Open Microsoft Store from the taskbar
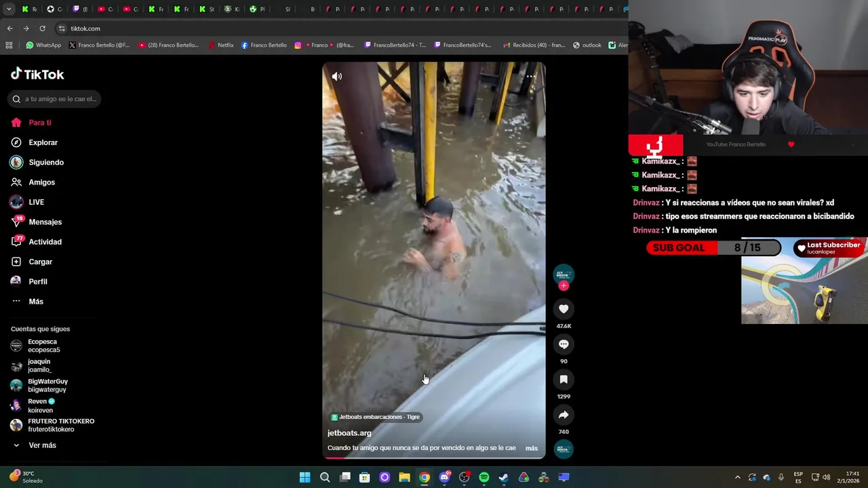 click(365, 477)
